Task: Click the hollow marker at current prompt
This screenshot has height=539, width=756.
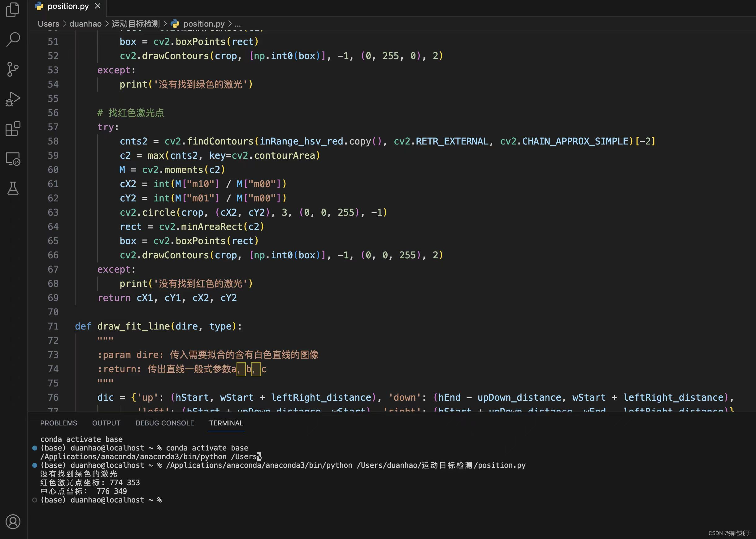Action: [35, 500]
